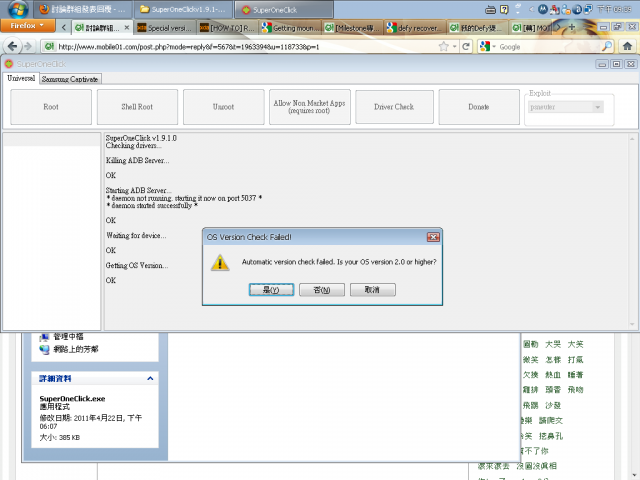The image size is (640, 480).
Task: Click the 挖鼻孔 emoticon link
Action: 551,436
